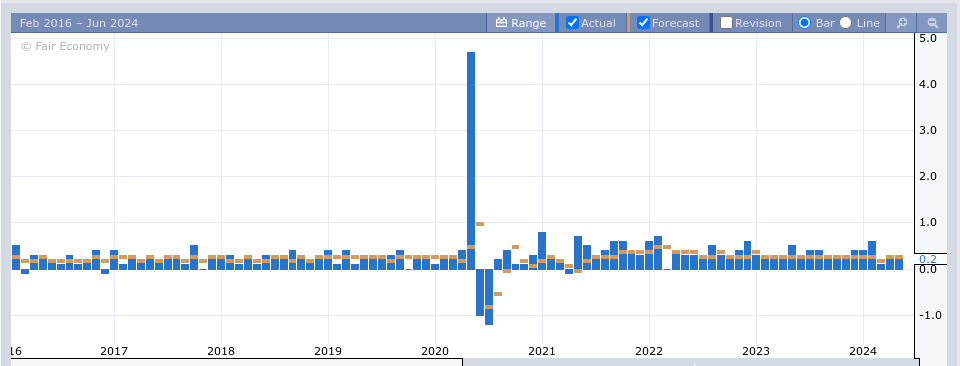Select the Bar chart radio button
This screenshot has width=960, height=366.
click(804, 23)
